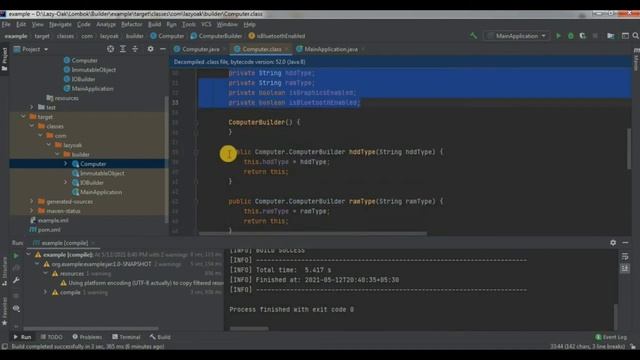Open the Navigate menu
This screenshot has height=360, width=640.
pos(60,24)
